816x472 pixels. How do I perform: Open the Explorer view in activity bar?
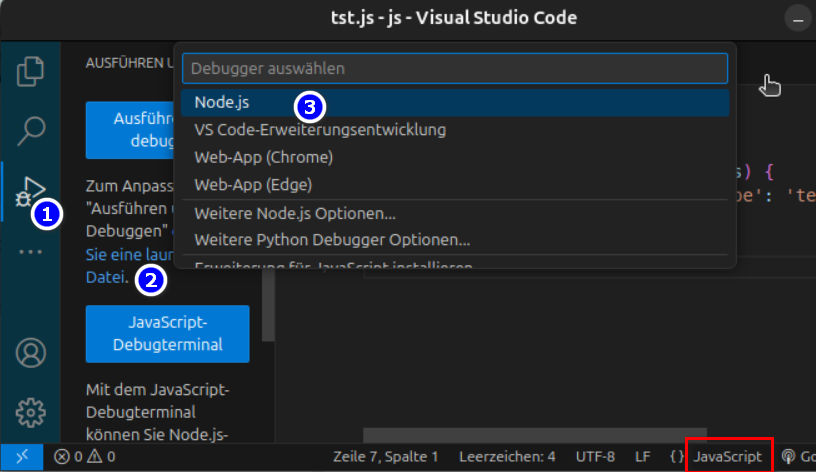pyautogui.click(x=31, y=71)
